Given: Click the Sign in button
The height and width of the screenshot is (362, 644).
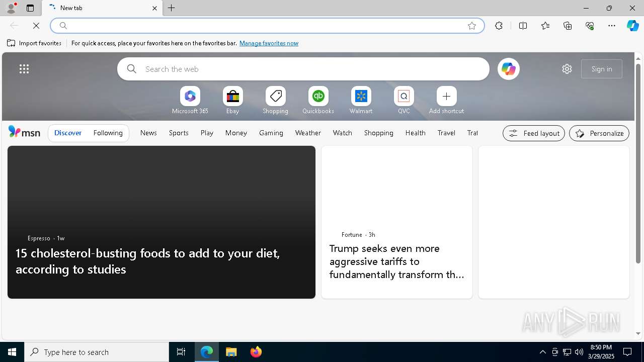Looking at the screenshot, I should [602, 69].
